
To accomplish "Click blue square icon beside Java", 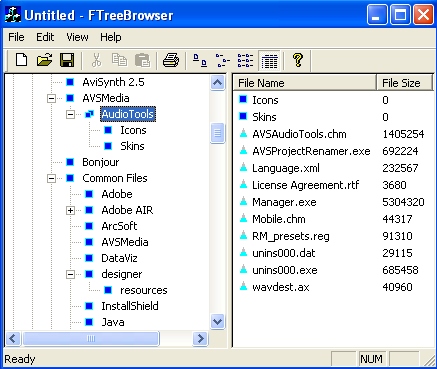I will pos(89,322).
